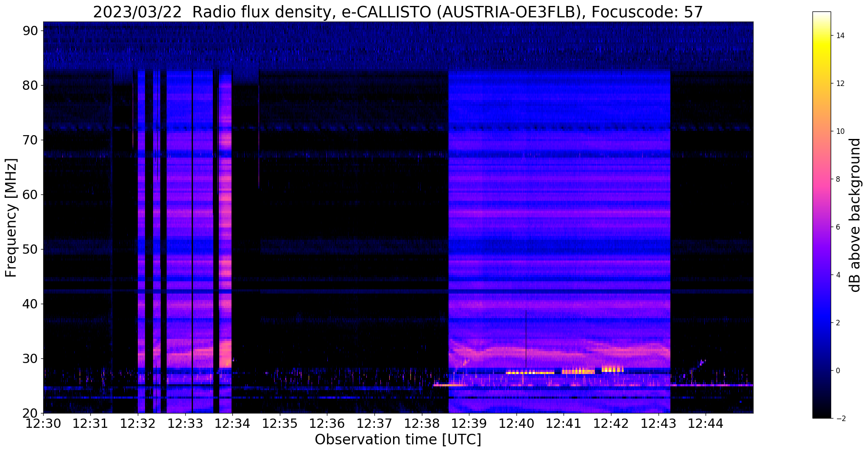
Task: Click the 30 MHz frequency tick label
Action: tap(31, 358)
